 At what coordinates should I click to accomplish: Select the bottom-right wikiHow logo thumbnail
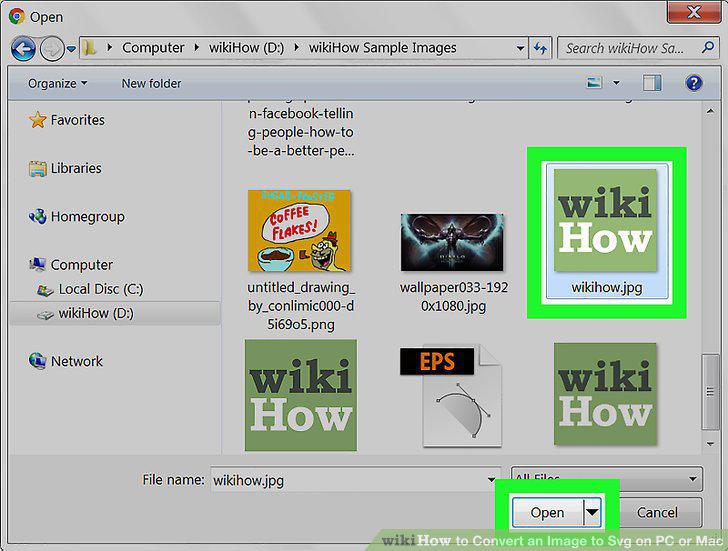click(605, 394)
